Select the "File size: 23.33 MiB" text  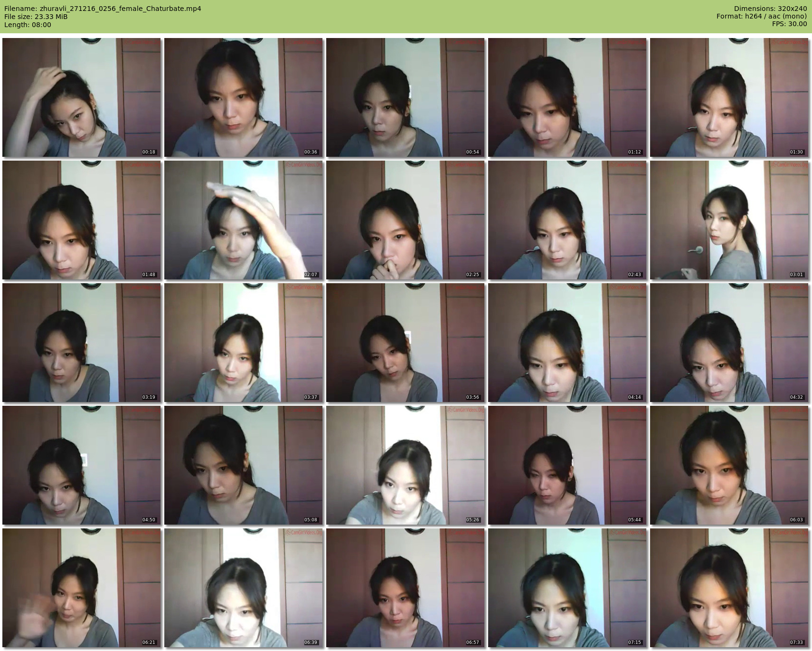pyautogui.click(x=36, y=17)
